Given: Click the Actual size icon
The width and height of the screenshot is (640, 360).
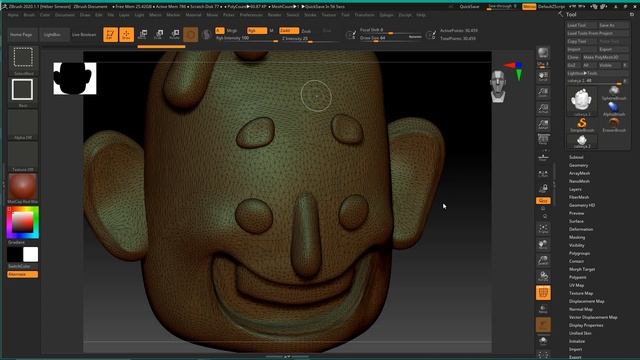Looking at the screenshot, I should [x=543, y=108].
